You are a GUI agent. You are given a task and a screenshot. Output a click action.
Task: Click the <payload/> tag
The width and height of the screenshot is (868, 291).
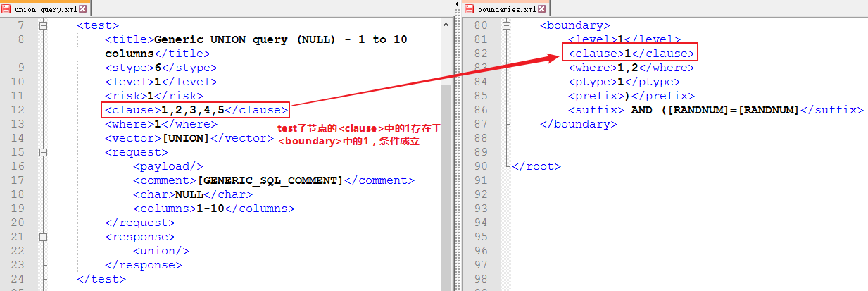(x=168, y=166)
